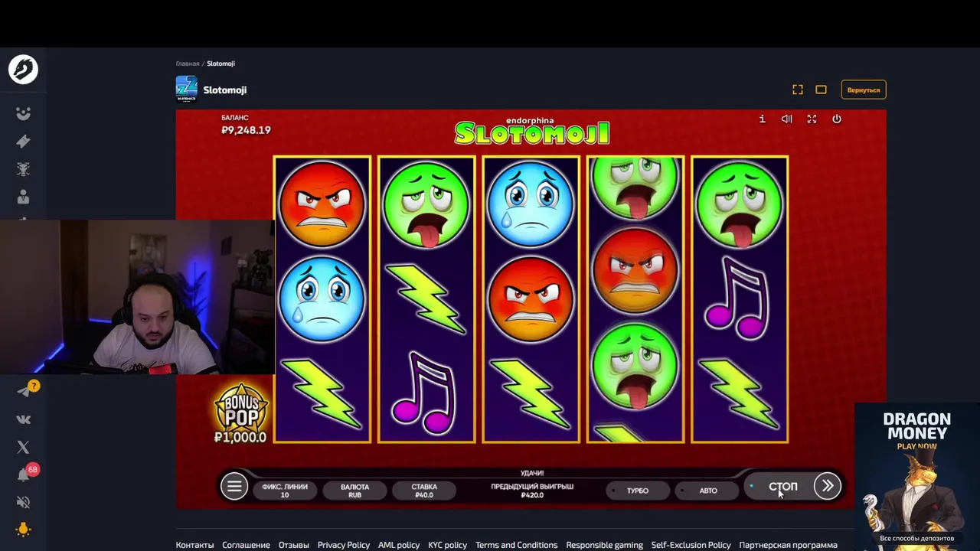Open the AML policy footer link
The image size is (980, 551).
click(x=399, y=545)
